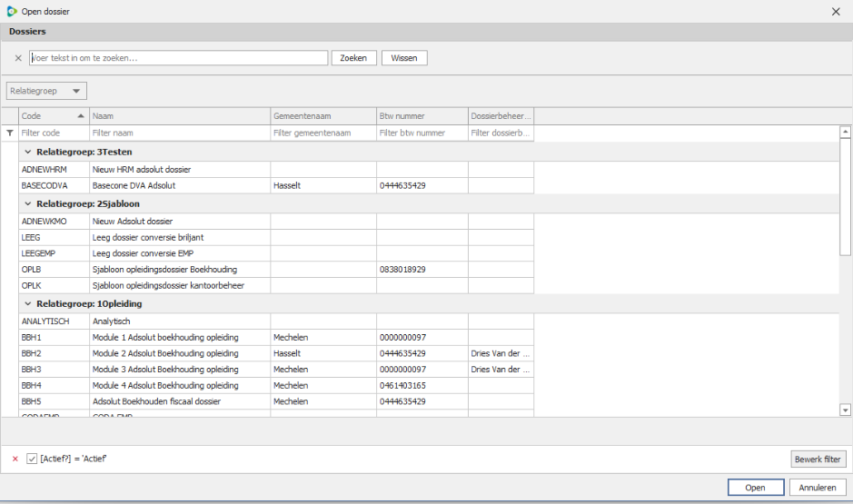Click the Zoeken button

[354, 58]
